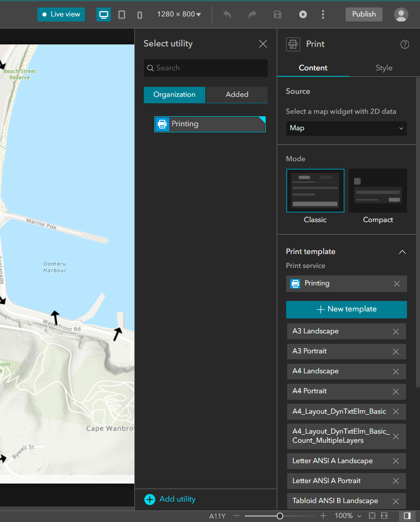Select the tablet preview icon
The image size is (420, 522).
(x=121, y=14)
